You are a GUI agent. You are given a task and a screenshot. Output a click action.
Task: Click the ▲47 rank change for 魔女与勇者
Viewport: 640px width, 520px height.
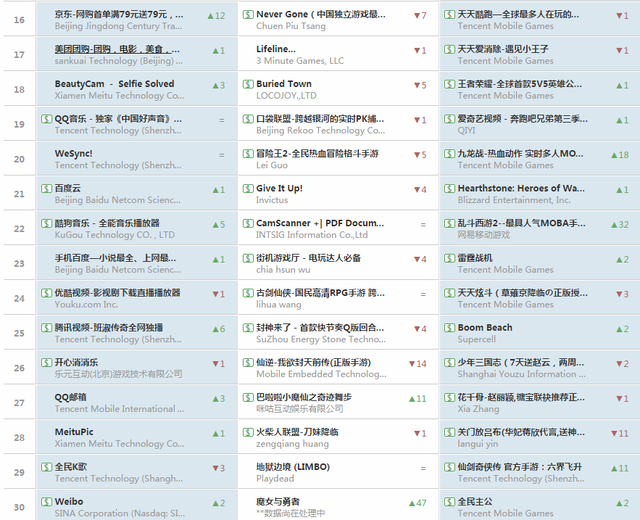coord(418,503)
